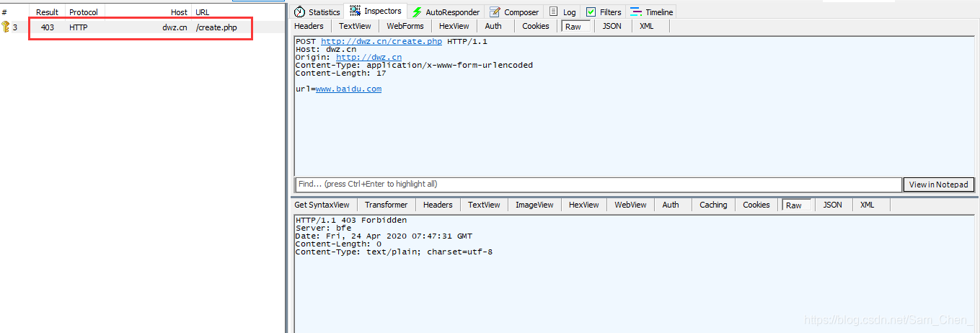Image resolution: width=980 pixels, height=333 pixels.
Task: Click the 403 result cell
Action: click(x=48, y=27)
